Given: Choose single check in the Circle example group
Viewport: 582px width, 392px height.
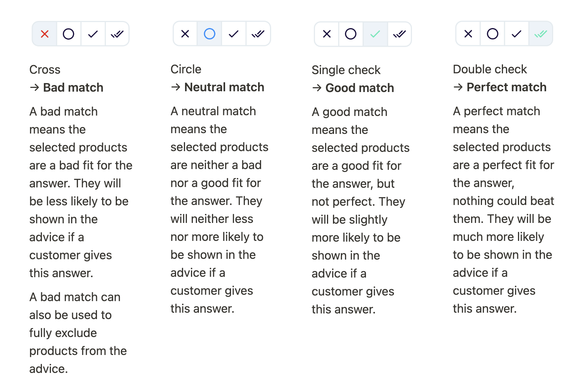Looking at the screenshot, I should 234,34.
